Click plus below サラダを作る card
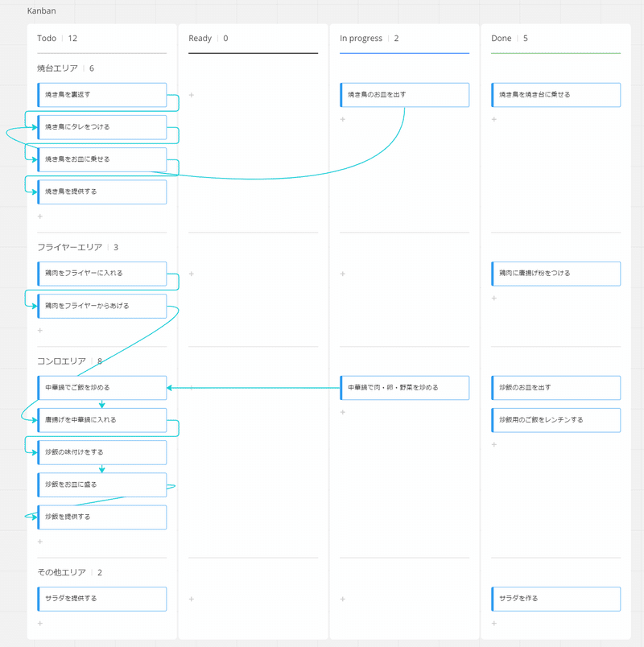 click(494, 624)
